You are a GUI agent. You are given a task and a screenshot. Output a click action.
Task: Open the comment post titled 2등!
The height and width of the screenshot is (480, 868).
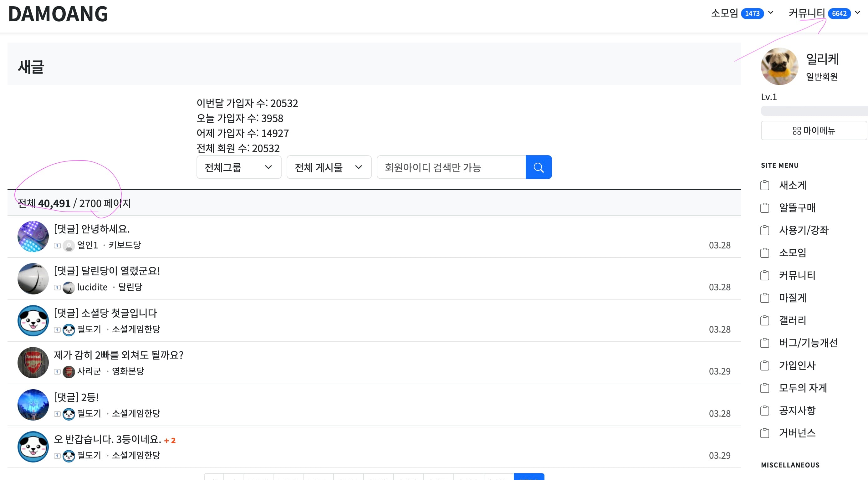[76, 397]
